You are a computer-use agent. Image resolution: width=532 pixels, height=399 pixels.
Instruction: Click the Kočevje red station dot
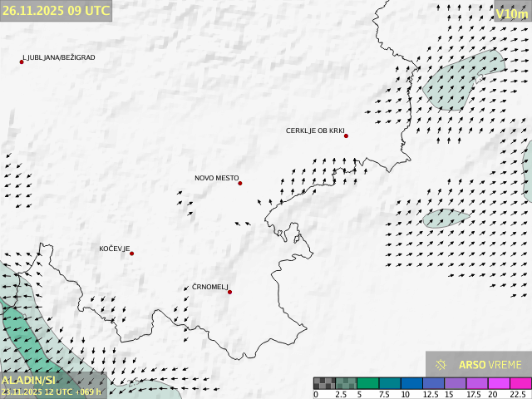click(131, 254)
